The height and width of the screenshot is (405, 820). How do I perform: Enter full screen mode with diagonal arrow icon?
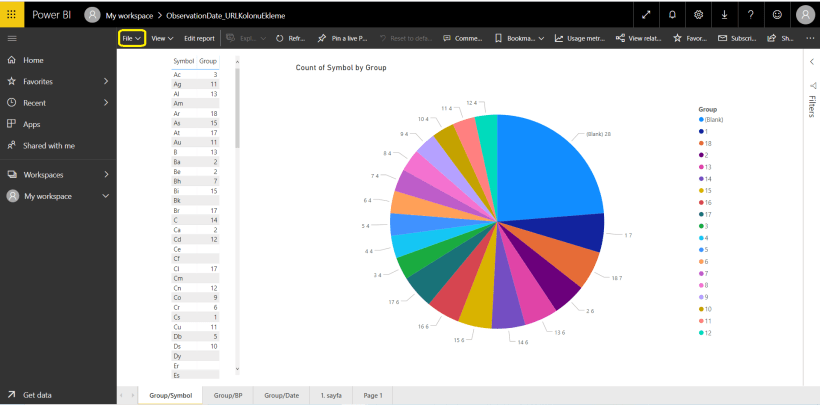647,14
